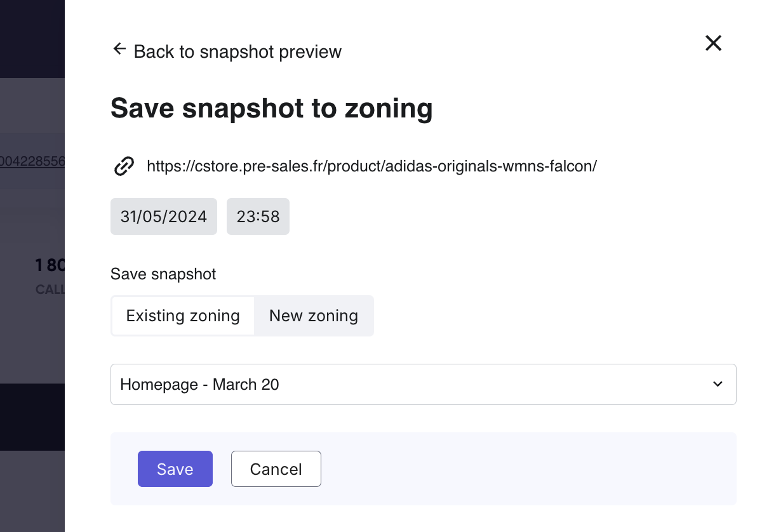Image resolution: width=762 pixels, height=532 pixels.
Task: Save the snapshot to zoning
Action: 175,469
